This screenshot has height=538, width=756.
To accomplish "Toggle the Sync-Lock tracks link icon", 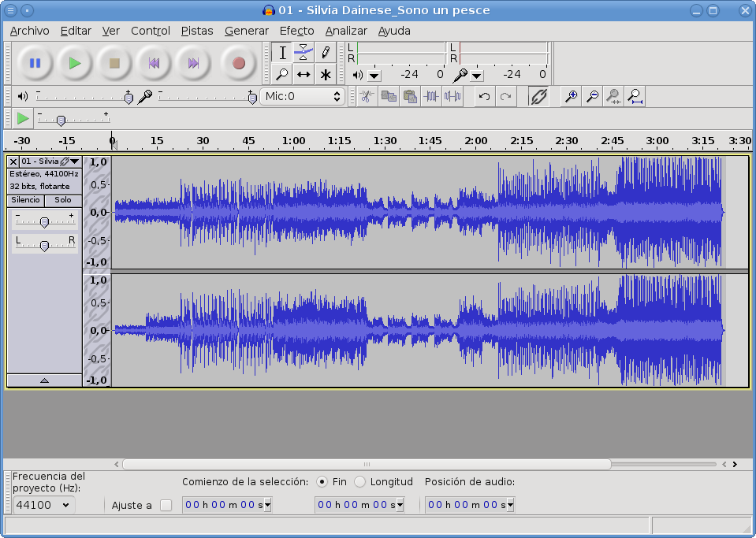I will 538,96.
